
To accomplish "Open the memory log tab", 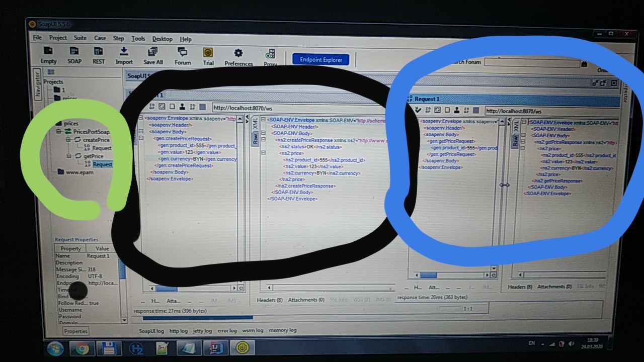I will (x=282, y=330).
